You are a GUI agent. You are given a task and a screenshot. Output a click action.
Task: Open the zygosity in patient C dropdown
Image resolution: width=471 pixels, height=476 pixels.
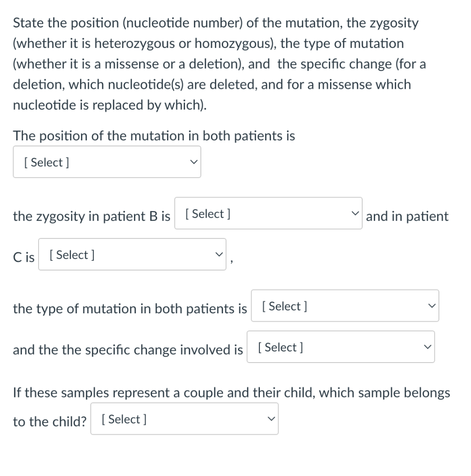(x=133, y=254)
